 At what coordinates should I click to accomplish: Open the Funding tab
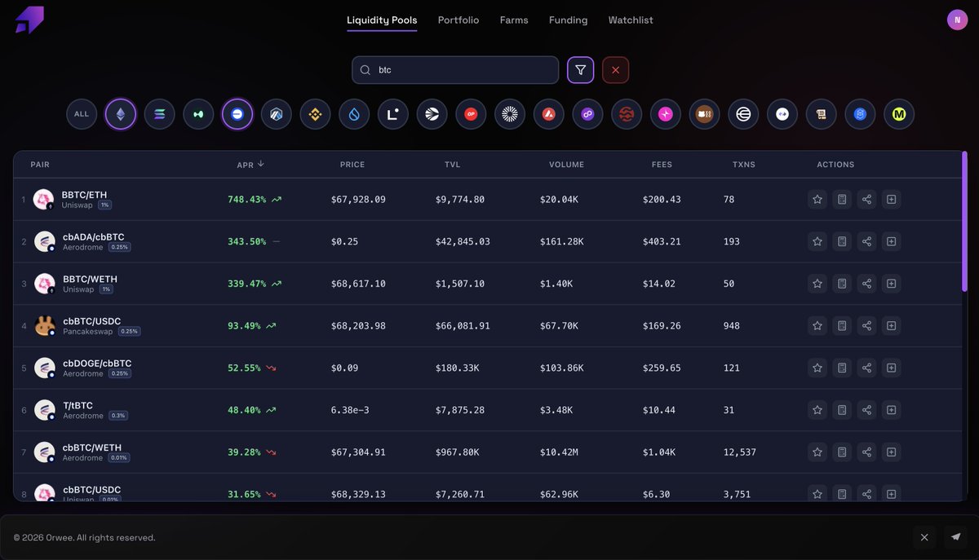pyautogui.click(x=568, y=20)
